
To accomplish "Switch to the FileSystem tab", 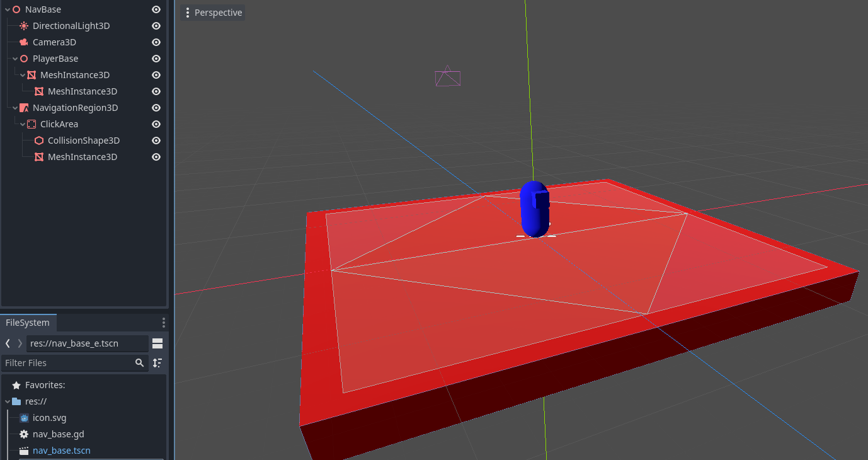I will 28,323.
